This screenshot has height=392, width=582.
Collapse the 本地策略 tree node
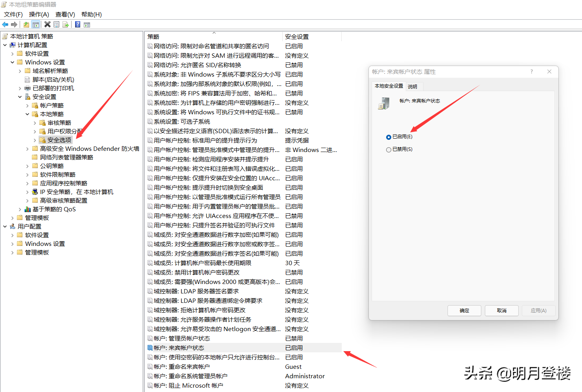(28, 114)
